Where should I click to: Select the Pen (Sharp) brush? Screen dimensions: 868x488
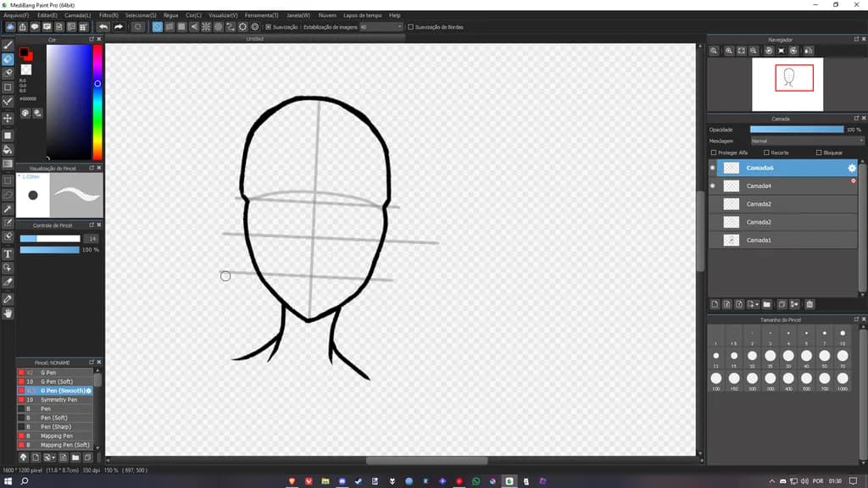click(55, 427)
